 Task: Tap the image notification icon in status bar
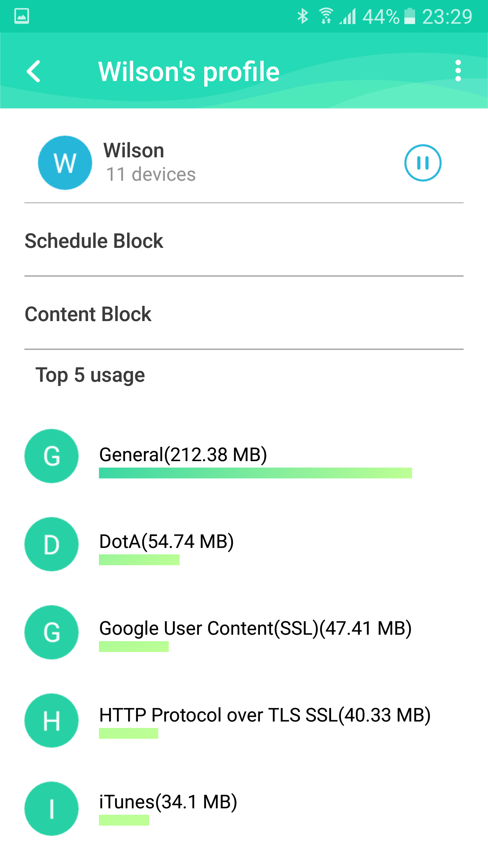pyautogui.click(x=22, y=16)
